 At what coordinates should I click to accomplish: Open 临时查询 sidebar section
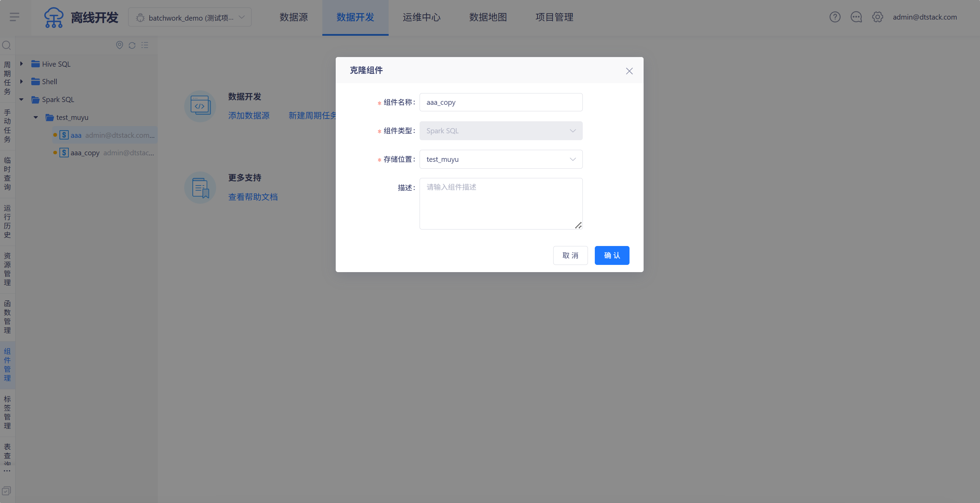point(7,174)
